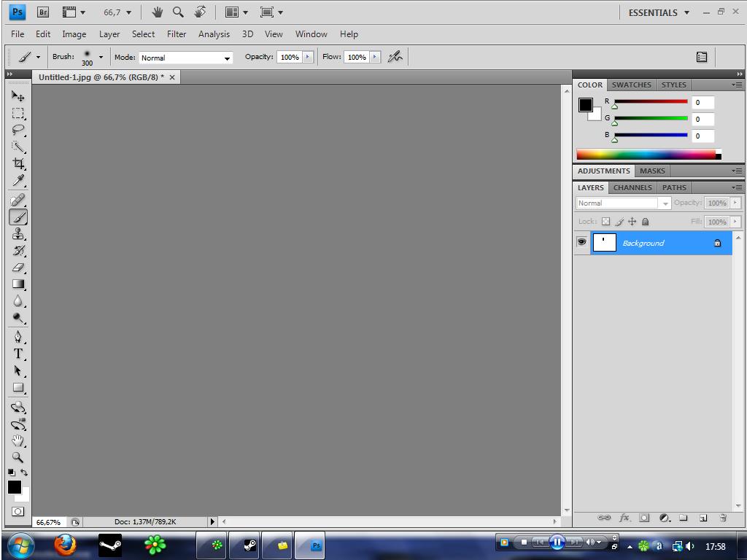Viewport: 747px width, 560px height.
Task: Hide the Background layer visibility eye
Action: click(581, 242)
